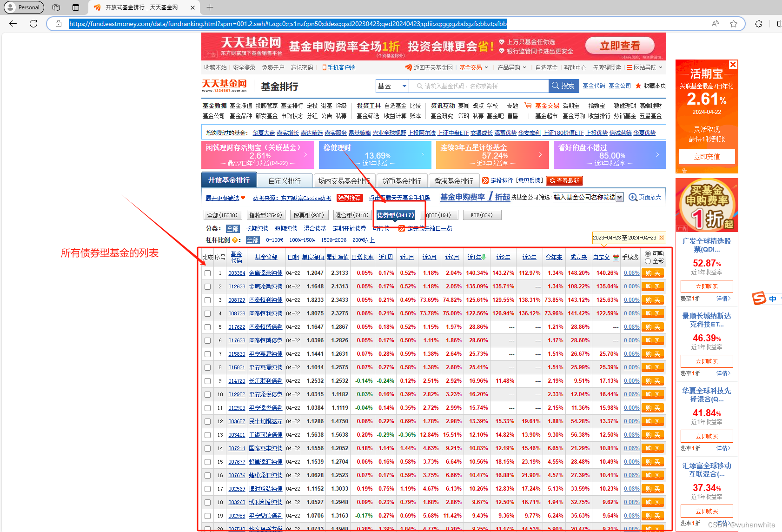The height and width of the screenshot is (532, 782).
Task: Click 立即购买 for 广发全球精选股票
Action: click(707, 286)
